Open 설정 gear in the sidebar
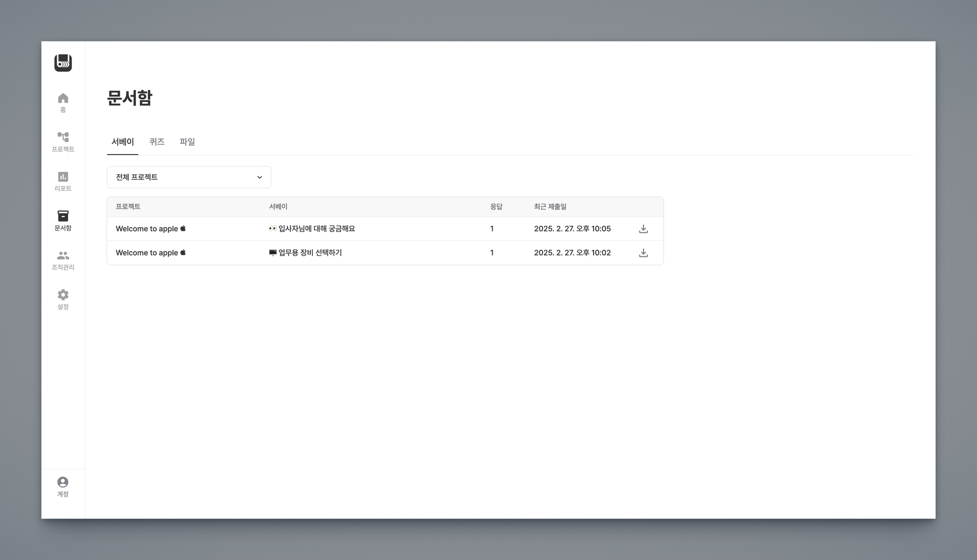 [x=63, y=300]
